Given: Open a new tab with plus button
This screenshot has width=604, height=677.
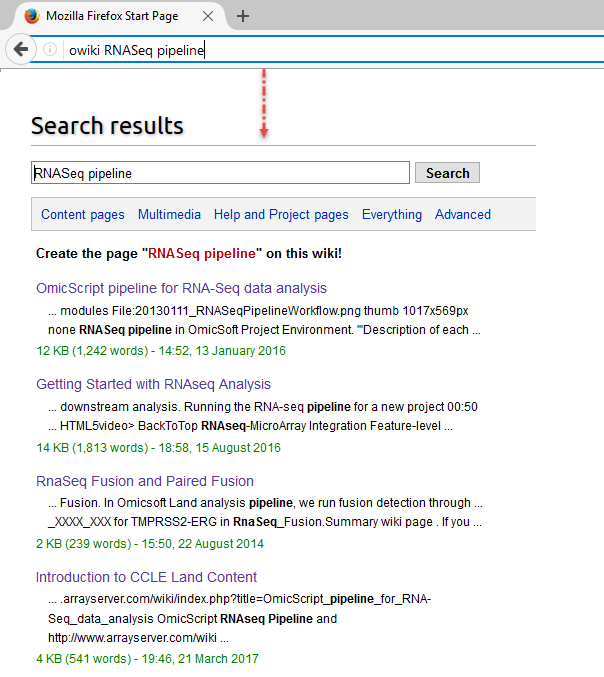Looking at the screenshot, I should 243,16.
